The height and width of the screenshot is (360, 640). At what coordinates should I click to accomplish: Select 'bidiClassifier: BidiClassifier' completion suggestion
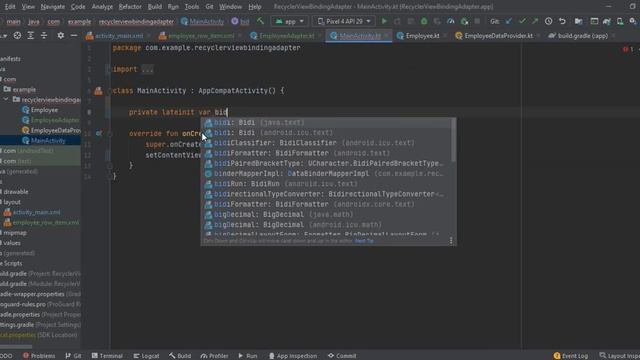(327, 143)
